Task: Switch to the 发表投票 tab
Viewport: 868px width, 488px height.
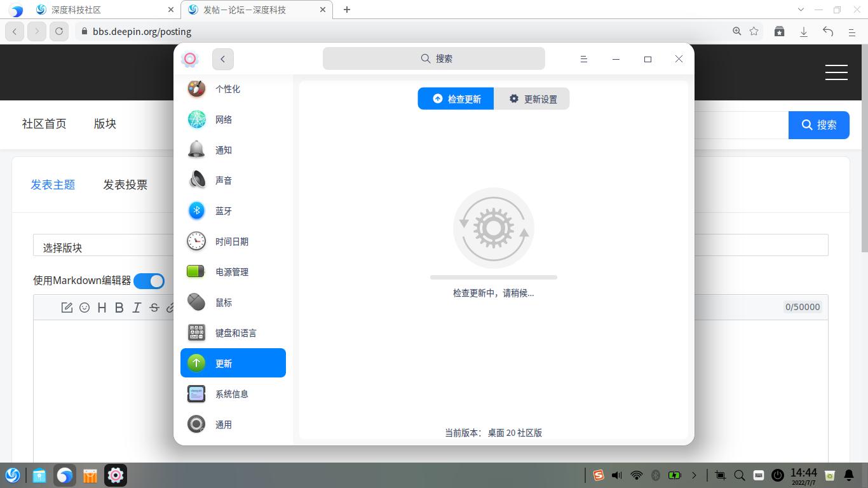Action: tap(125, 184)
